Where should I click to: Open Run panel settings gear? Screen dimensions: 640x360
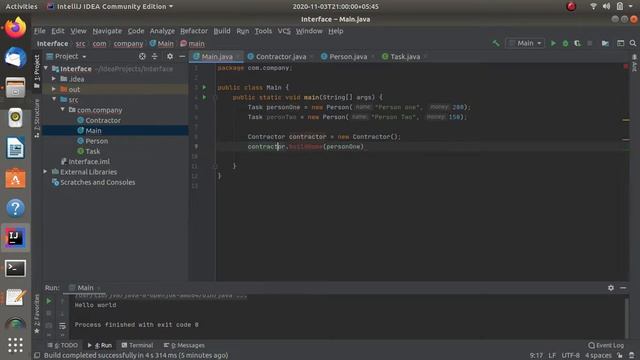click(611, 288)
